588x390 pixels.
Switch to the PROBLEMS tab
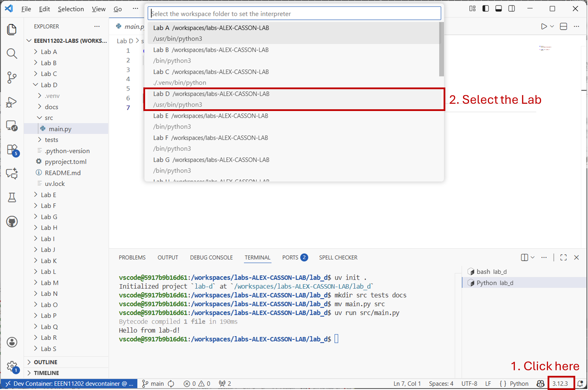[x=132, y=258]
